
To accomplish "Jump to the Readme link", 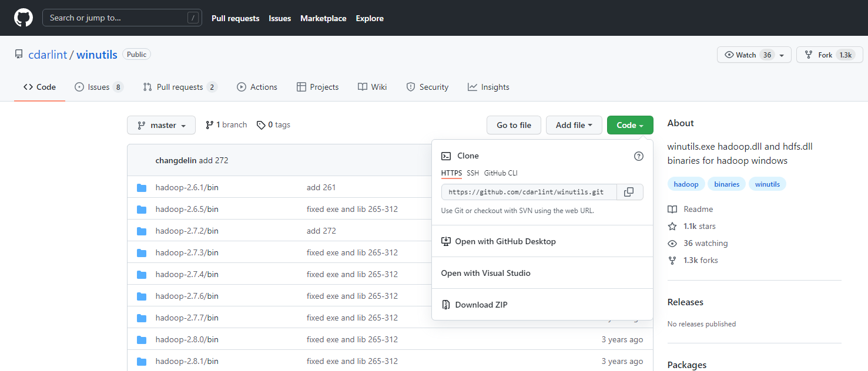I will click(691, 209).
